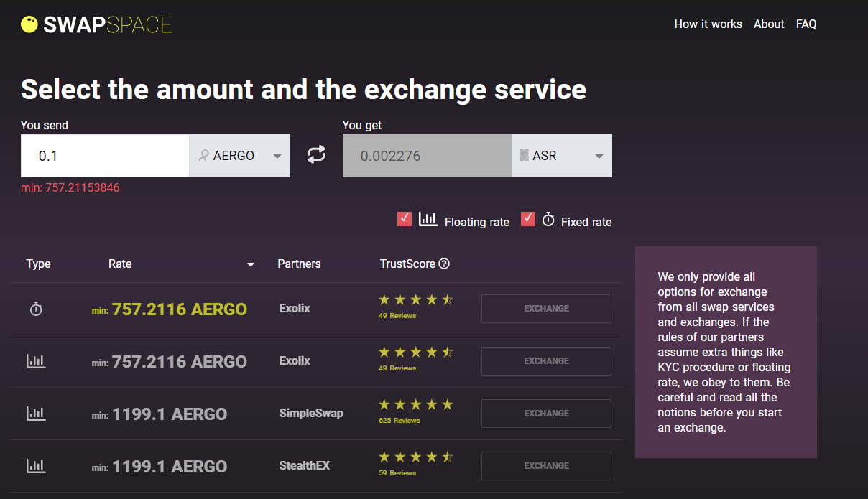Click the AERGO coin icon
Viewport: 868px width, 499px height.
[204, 155]
